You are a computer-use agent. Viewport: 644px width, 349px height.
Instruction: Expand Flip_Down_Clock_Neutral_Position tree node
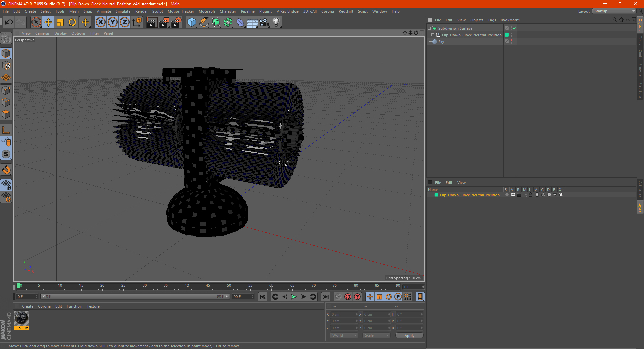pyautogui.click(x=433, y=35)
